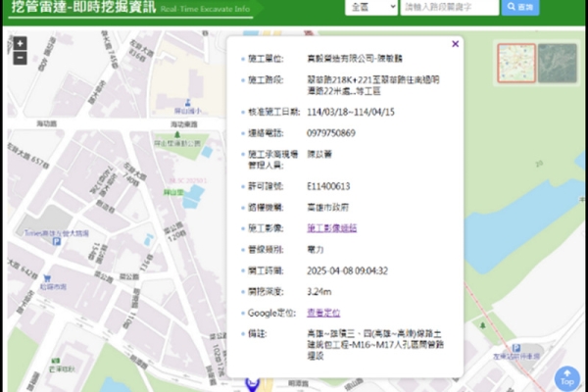588x392 pixels.
Task: Click the blue search query button
Action: point(520,7)
